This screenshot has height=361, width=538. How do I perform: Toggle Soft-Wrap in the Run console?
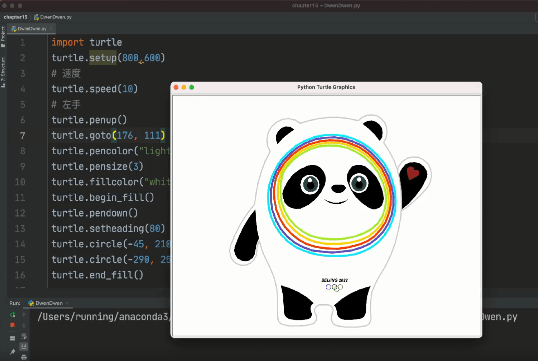point(24,336)
